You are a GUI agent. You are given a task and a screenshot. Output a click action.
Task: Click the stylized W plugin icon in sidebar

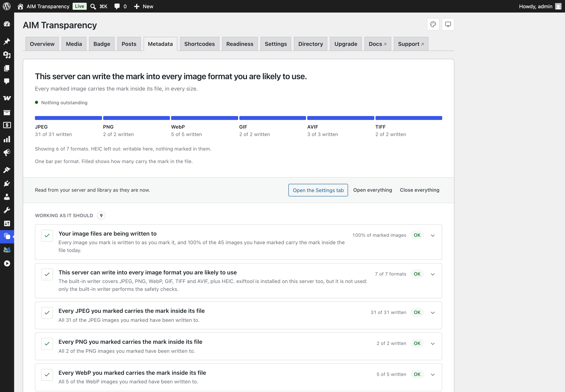[7, 98]
